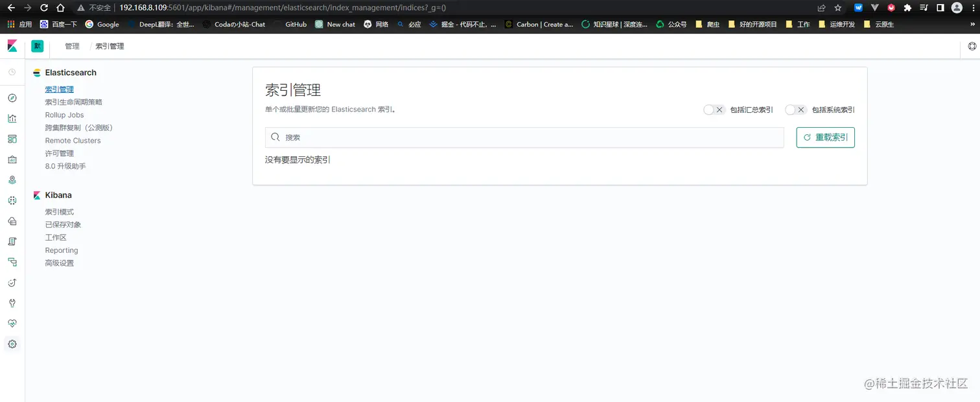This screenshot has height=402, width=980.
Task: Open Visualize chart icon in sidebar
Action: 12,119
